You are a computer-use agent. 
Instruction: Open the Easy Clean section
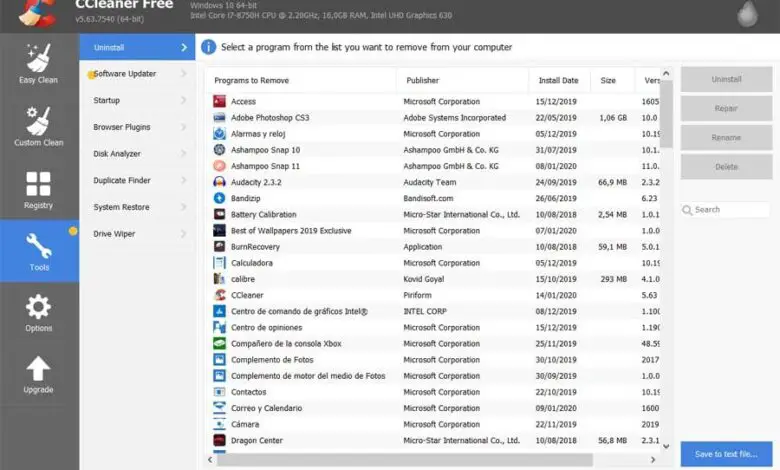pos(39,63)
